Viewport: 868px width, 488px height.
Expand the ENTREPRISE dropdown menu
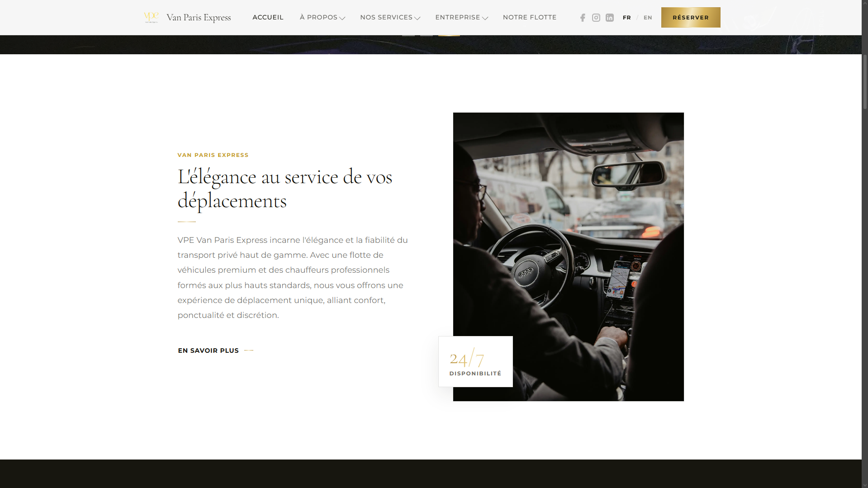point(461,17)
